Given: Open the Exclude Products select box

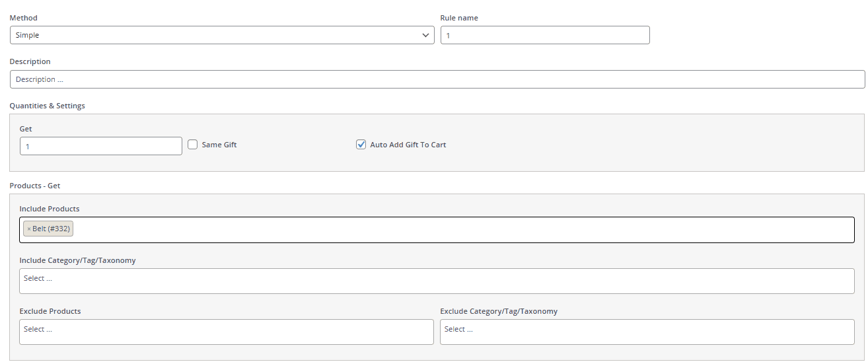Looking at the screenshot, I should (x=226, y=332).
